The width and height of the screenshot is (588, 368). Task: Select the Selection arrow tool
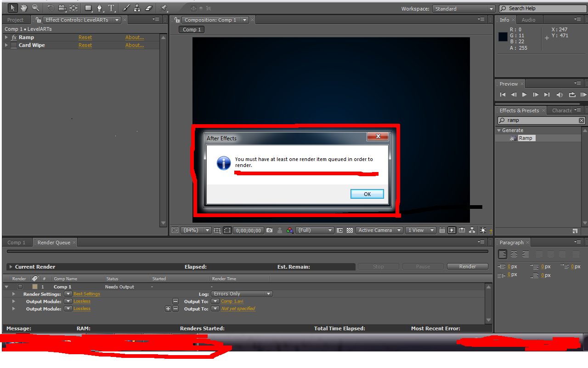(x=12, y=8)
